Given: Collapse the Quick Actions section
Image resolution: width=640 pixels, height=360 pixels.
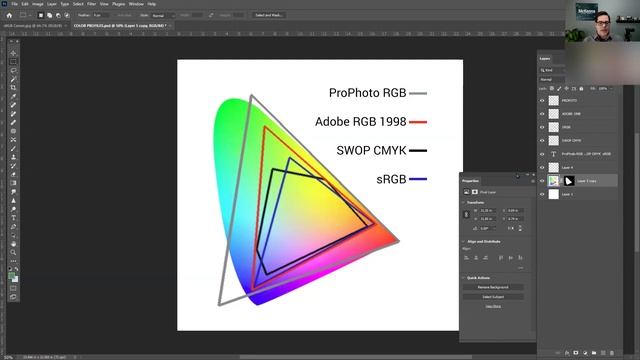Looking at the screenshot, I should click(x=464, y=278).
